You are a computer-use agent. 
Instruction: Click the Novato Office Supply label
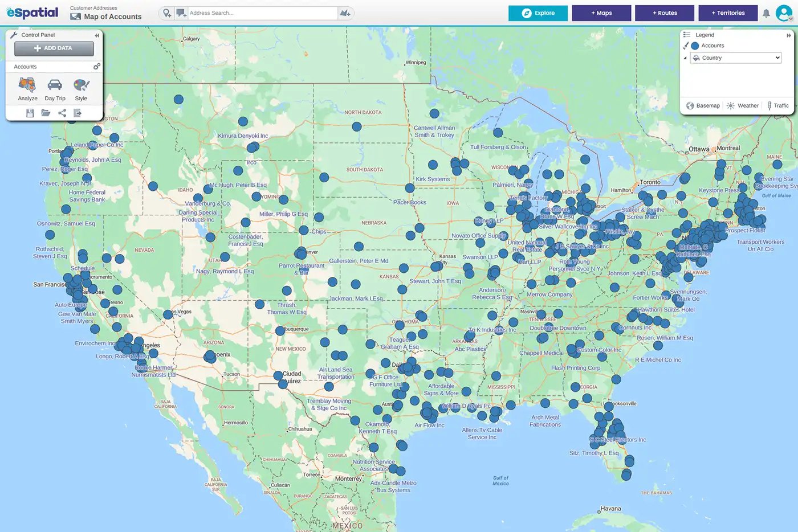[479, 235]
